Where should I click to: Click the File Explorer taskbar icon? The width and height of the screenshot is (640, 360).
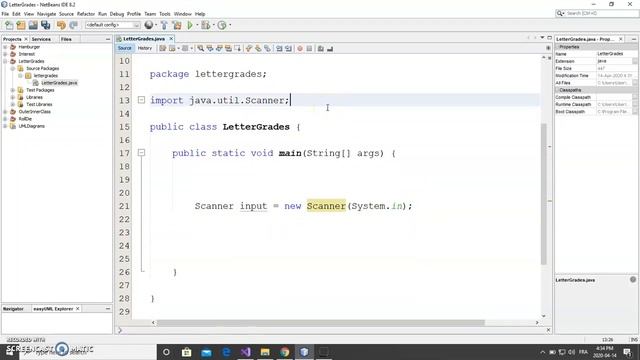[265, 352]
